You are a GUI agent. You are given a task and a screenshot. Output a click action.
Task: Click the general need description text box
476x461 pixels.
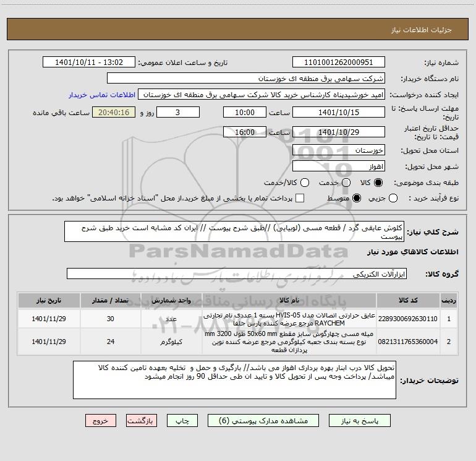point(234,232)
